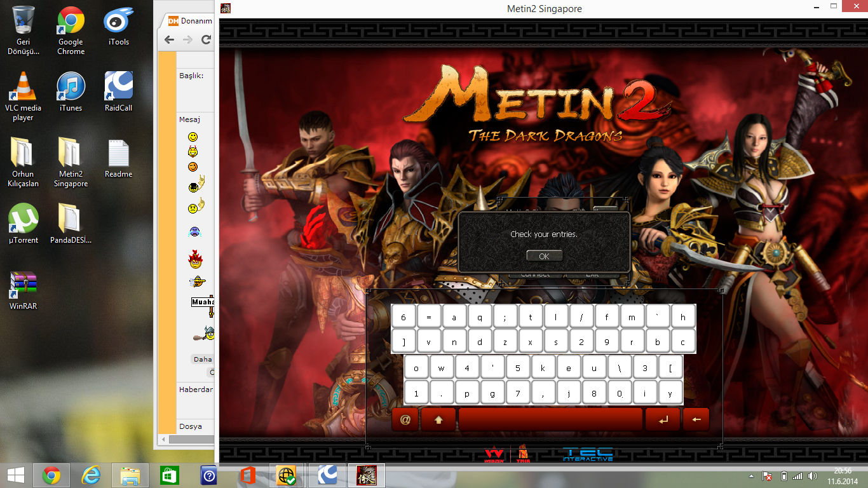This screenshot has width=868, height=488.
Task: Click the 'z' key on the virtual keyboard
Action: tap(505, 342)
